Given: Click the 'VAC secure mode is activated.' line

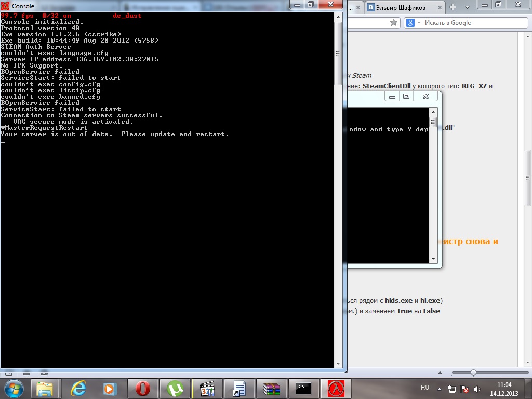Looking at the screenshot, I should 73,122.
